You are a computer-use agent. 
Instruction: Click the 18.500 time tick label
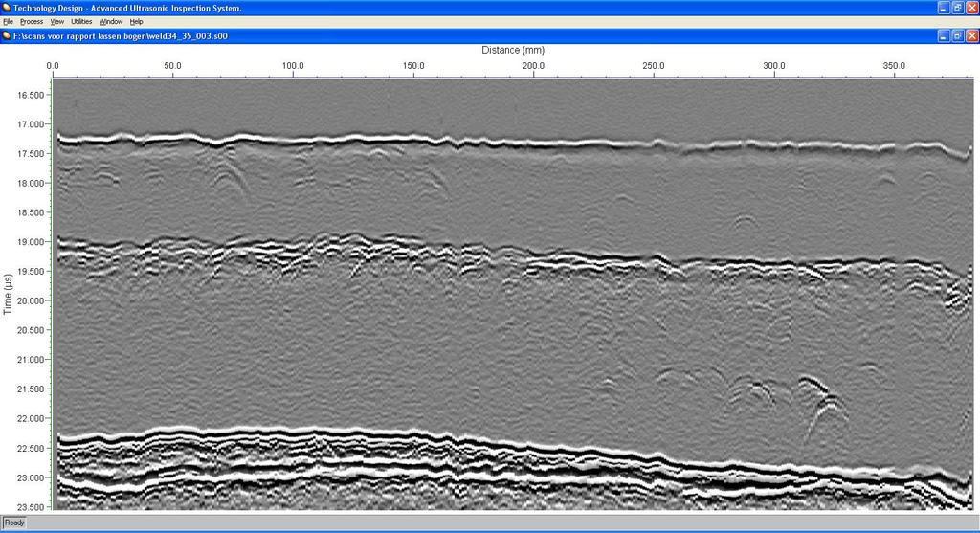coord(32,212)
